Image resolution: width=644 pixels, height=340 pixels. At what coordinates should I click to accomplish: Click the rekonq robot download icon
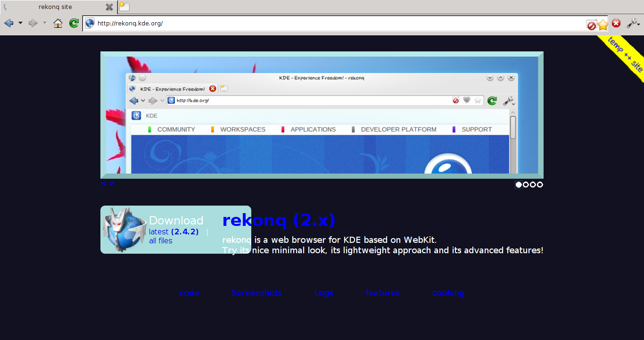[x=124, y=229]
